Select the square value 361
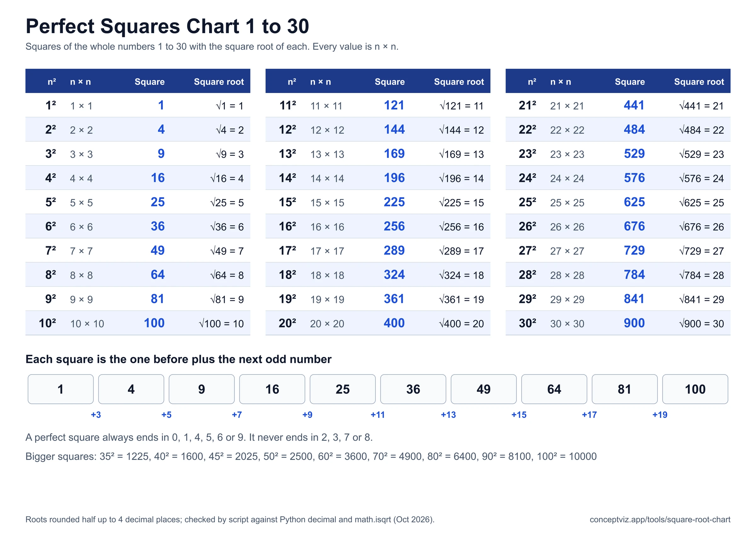This screenshot has height=535, width=756. (x=394, y=299)
